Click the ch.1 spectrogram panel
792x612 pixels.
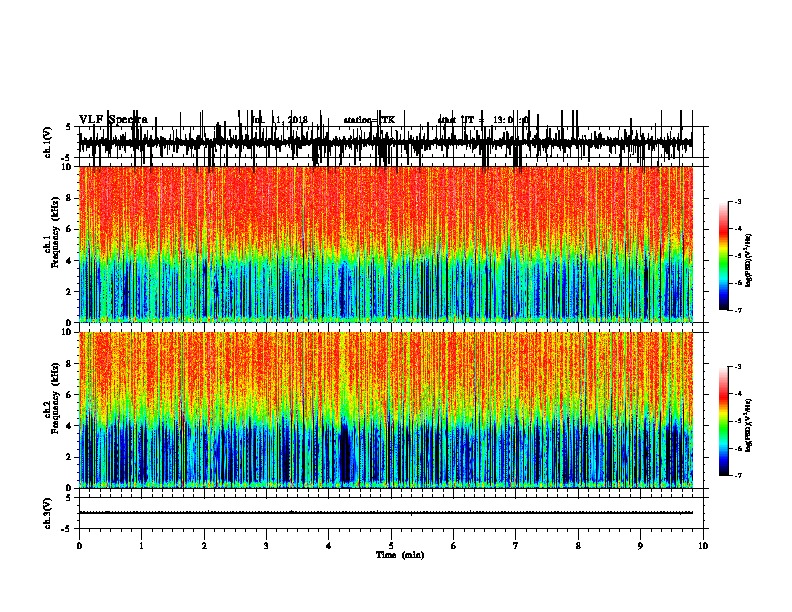[x=385, y=244]
